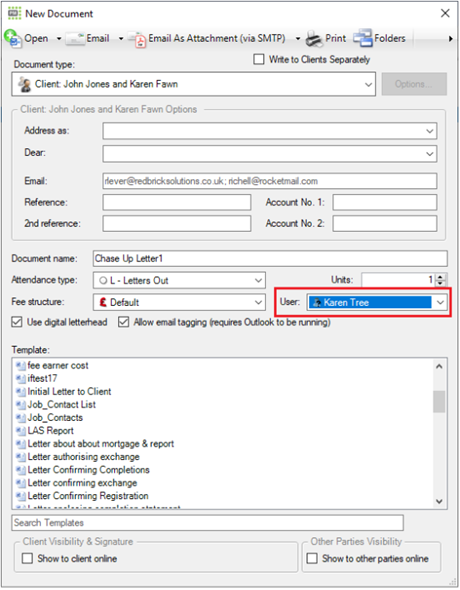Decrease Units with the down stepper

pos(441,283)
